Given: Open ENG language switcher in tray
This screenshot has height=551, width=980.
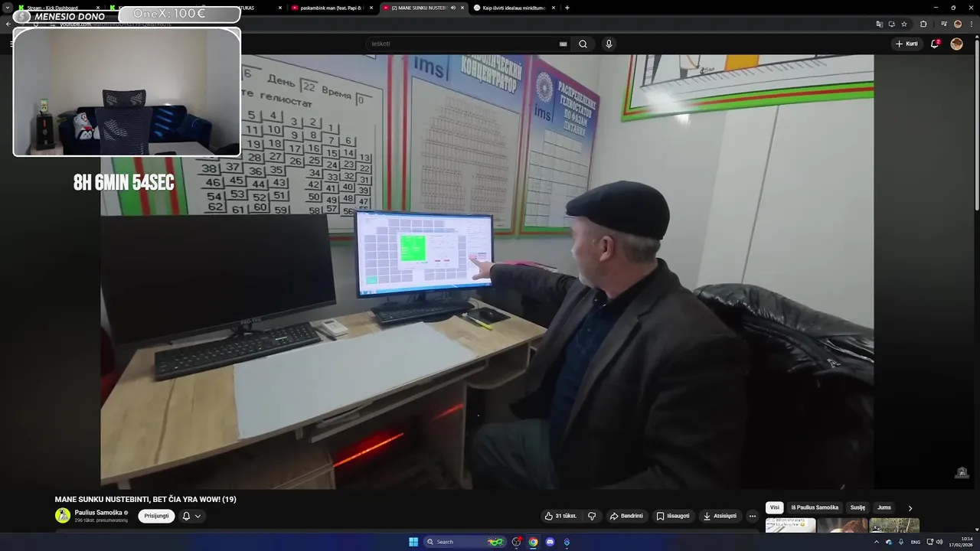Looking at the screenshot, I should 916,542.
